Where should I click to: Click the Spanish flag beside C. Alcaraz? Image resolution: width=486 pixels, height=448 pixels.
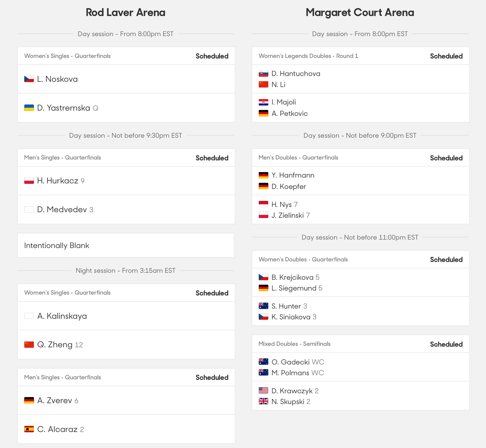click(x=29, y=429)
